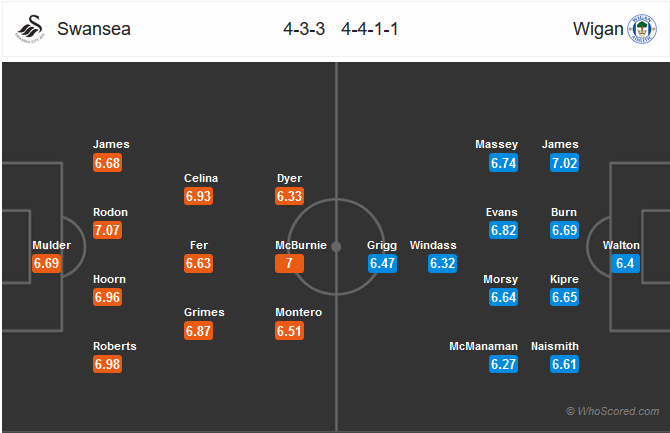The width and height of the screenshot is (670, 433).
Task: Select the Wigan 4-4-1-1 formation text
Action: pos(370,29)
